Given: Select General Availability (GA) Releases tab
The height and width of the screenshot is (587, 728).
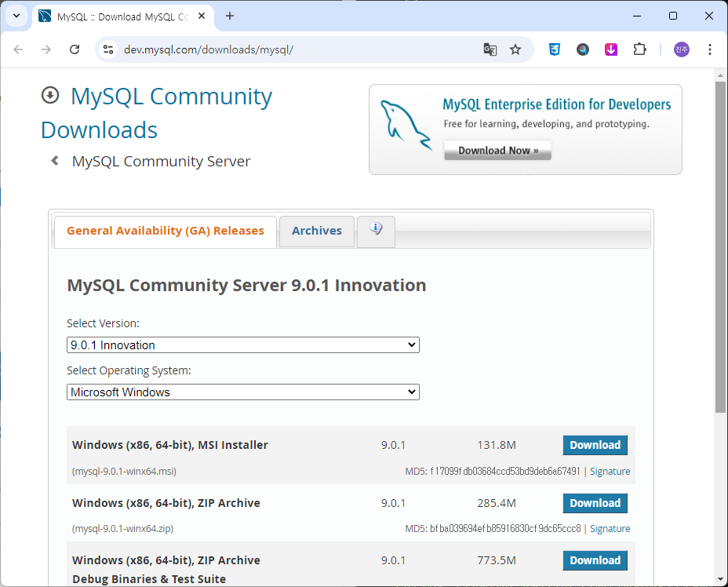Looking at the screenshot, I should pyautogui.click(x=166, y=231).
